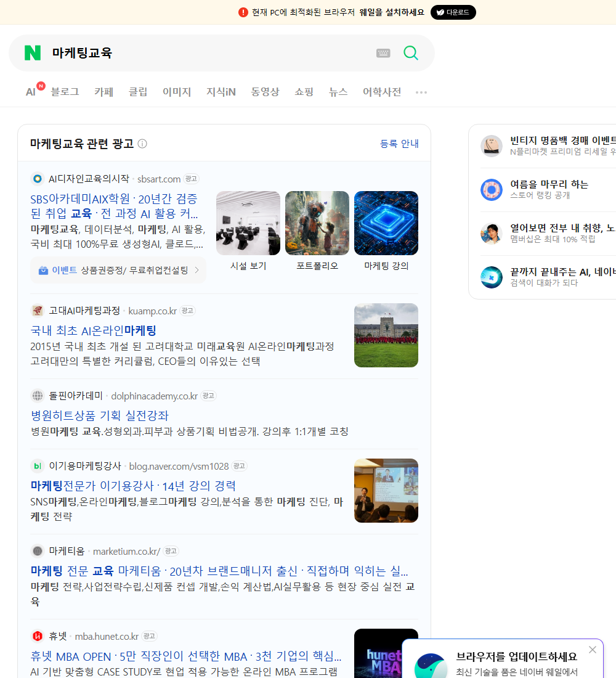The height and width of the screenshot is (678, 616).
Task: Switch to the 블로그 tab
Action: (65, 92)
